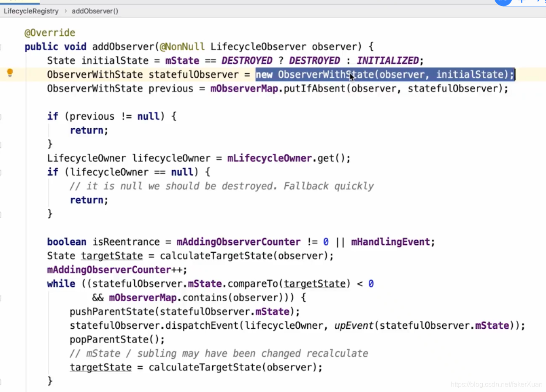Image resolution: width=546 pixels, height=392 pixels.
Task: Click the LifecycleObserver parameter type
Action: pos(258,47)
